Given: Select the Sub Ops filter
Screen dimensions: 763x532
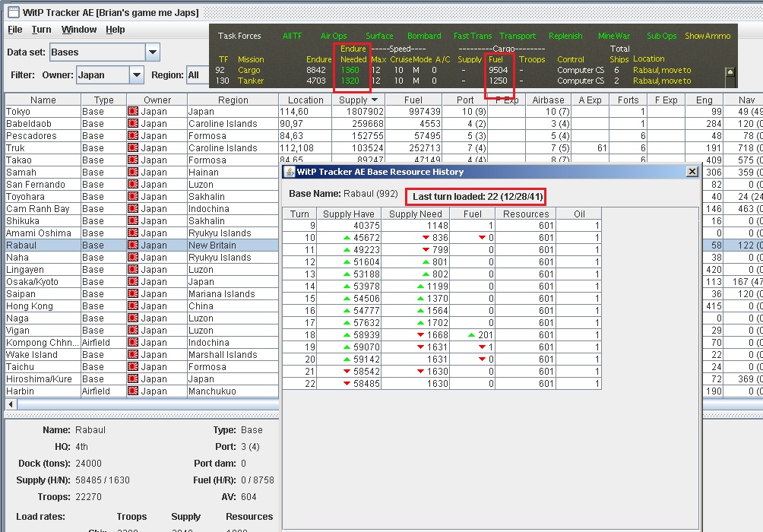Looking at the screenshot, I should click(662, 36).
